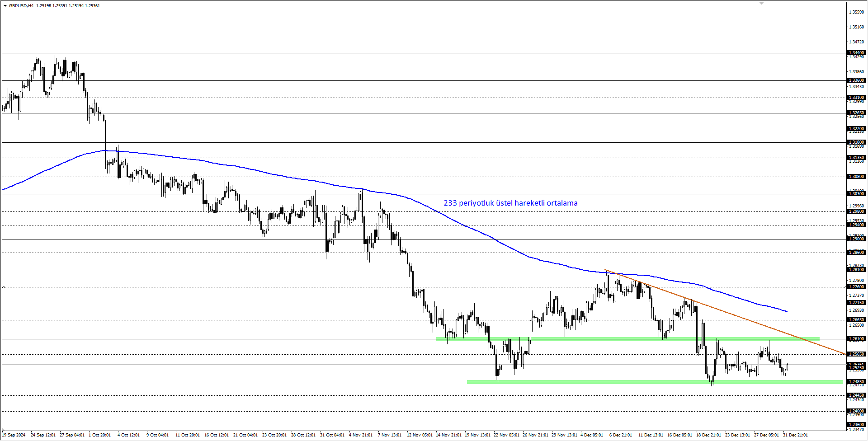The height and width of the screenshot is (441, 868).
Task: Click the 27 Dec 05:01 time axis label
Action: [x=767, y=435]
